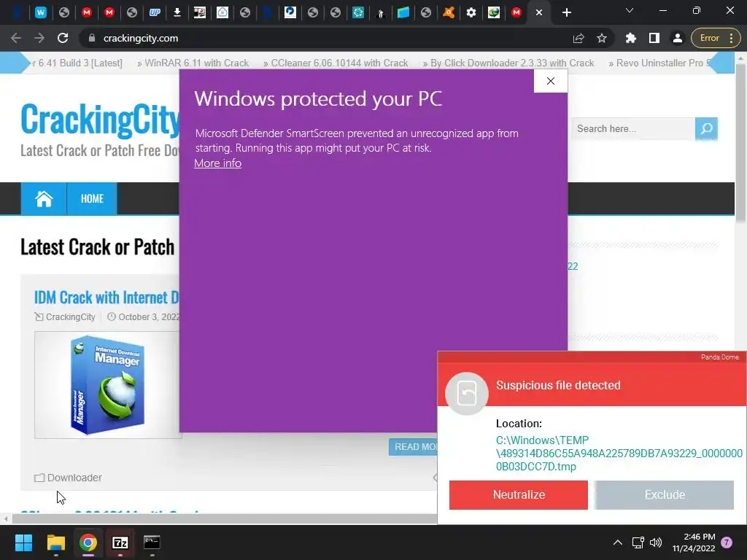Switch to the UP favicon tab
Image resolution: width=747 pixels, height=560 pixels.
click(155, 12)
